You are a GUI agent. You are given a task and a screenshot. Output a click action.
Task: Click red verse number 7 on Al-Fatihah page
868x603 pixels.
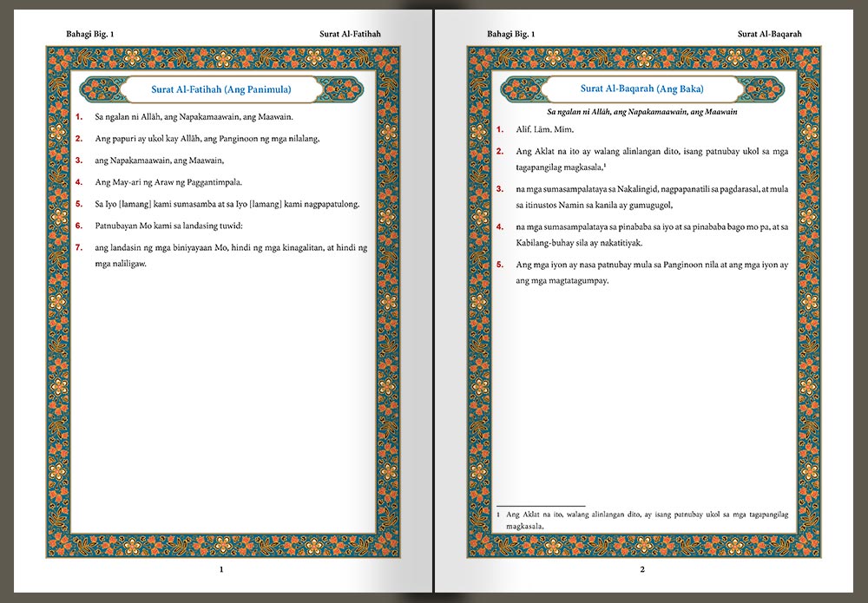tap(79, 248)
